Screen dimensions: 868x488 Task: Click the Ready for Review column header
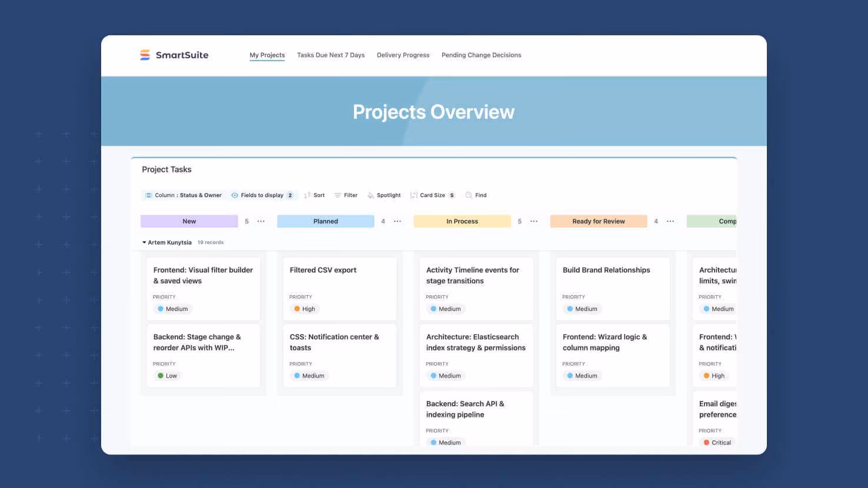click(599, 221)
